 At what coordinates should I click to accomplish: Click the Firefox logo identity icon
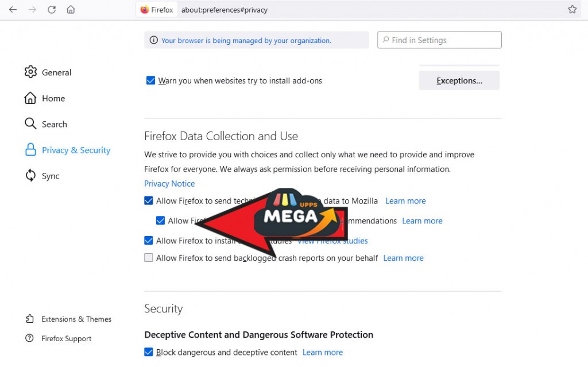coord(145,10)
